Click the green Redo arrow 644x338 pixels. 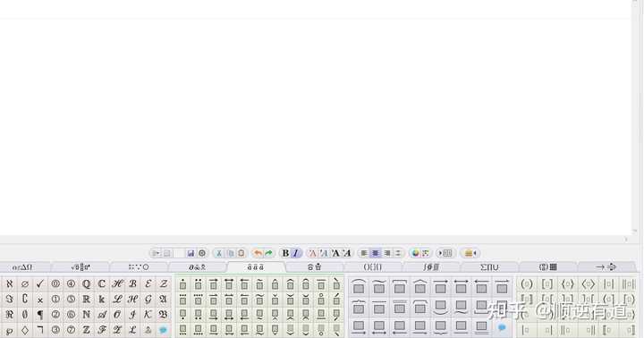pyautogui.click(x=268, y=253)
